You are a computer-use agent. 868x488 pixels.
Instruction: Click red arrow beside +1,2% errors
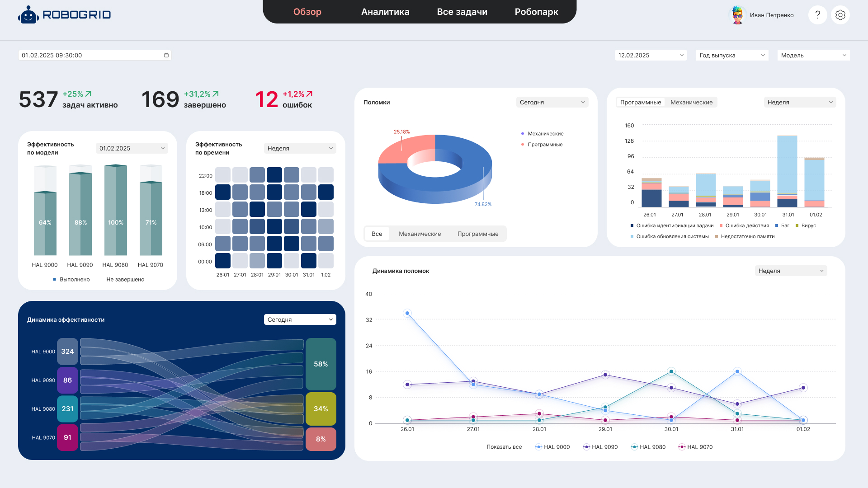[x=309, y=94]
